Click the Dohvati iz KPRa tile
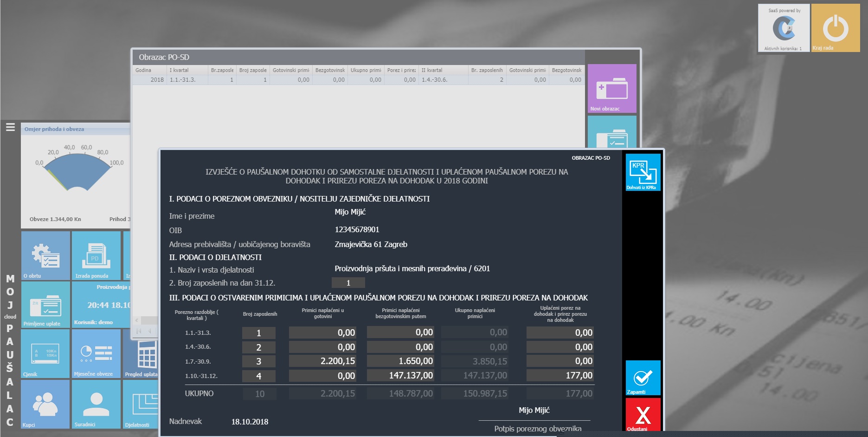The width and height of the screenshot is (868, 437). [x=643, y=172]
